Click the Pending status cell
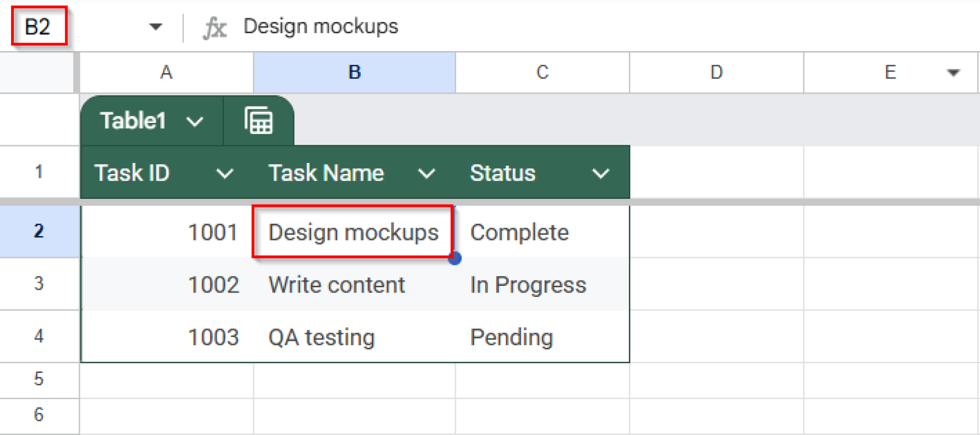 (543, 337)
